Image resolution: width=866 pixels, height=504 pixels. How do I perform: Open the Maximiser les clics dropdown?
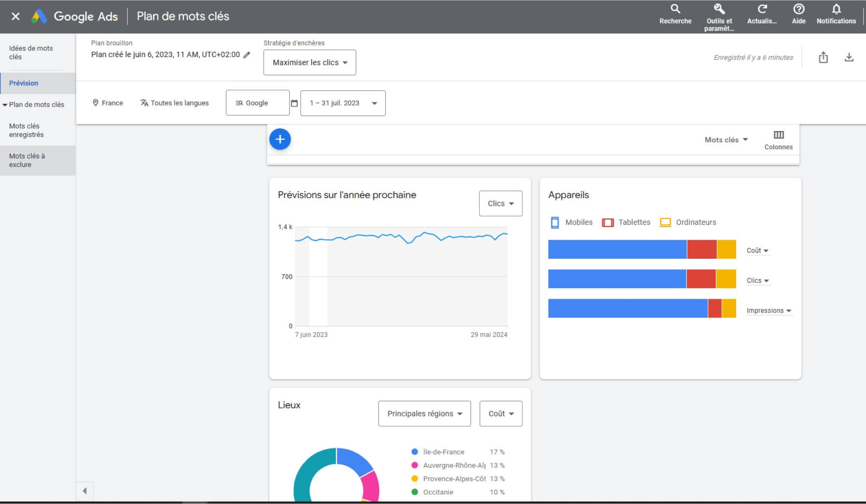(310, 63)
